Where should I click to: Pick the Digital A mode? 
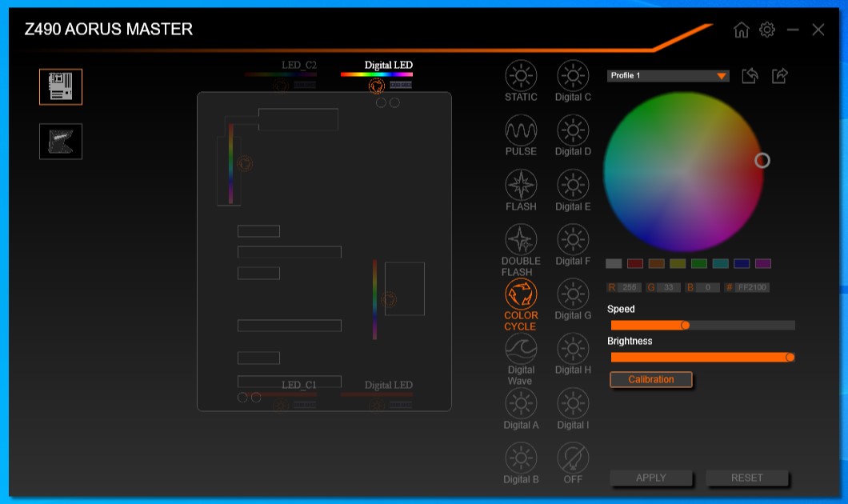pos(521,409)
